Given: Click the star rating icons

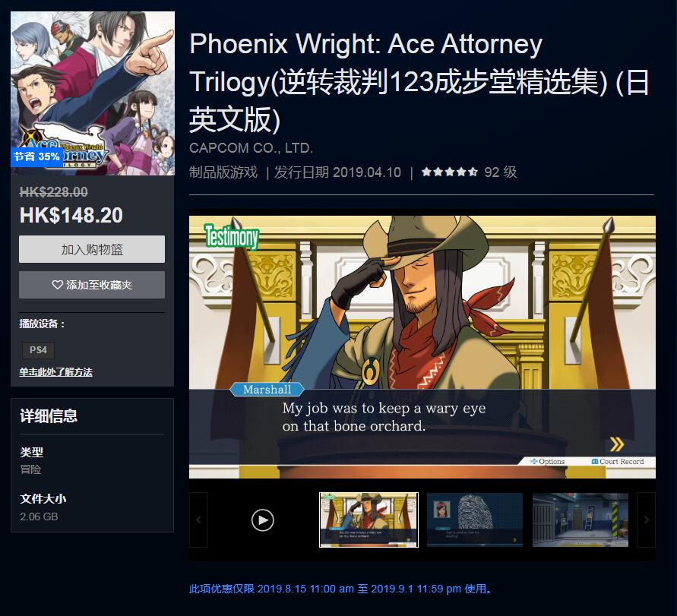Looking at the screenshot, I should coord(450,172).
